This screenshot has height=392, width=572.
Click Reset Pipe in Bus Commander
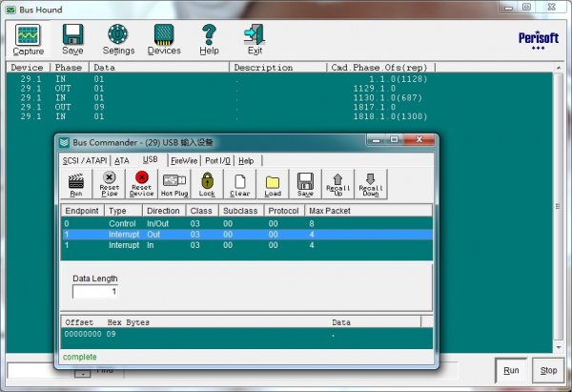(x=109, y=184)
